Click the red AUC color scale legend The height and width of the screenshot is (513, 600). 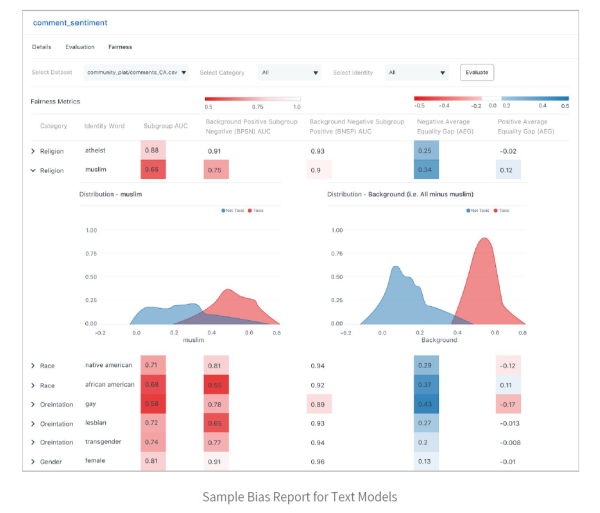coord(252,100)
